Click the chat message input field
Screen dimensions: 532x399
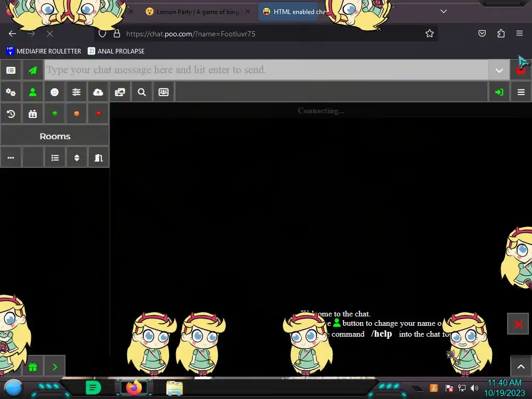(x=267, y=70)
